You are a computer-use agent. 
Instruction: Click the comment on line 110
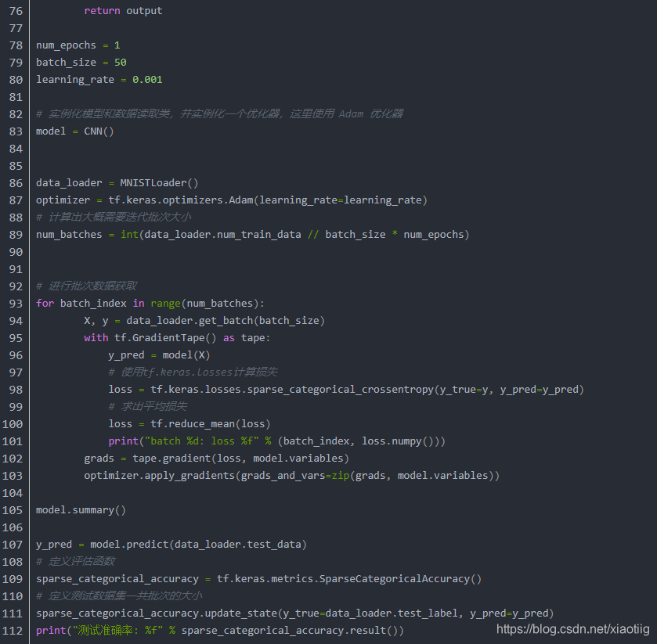point(119,596)
